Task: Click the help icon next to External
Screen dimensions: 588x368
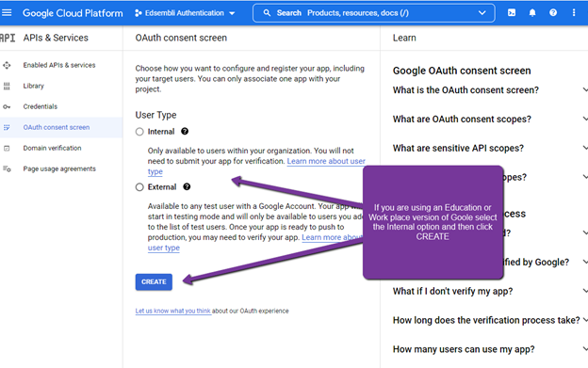Action: coord(187,186)
